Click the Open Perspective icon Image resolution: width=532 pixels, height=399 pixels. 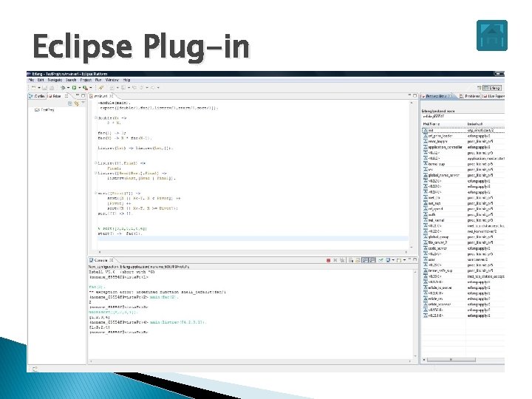[x=479, y=88]
